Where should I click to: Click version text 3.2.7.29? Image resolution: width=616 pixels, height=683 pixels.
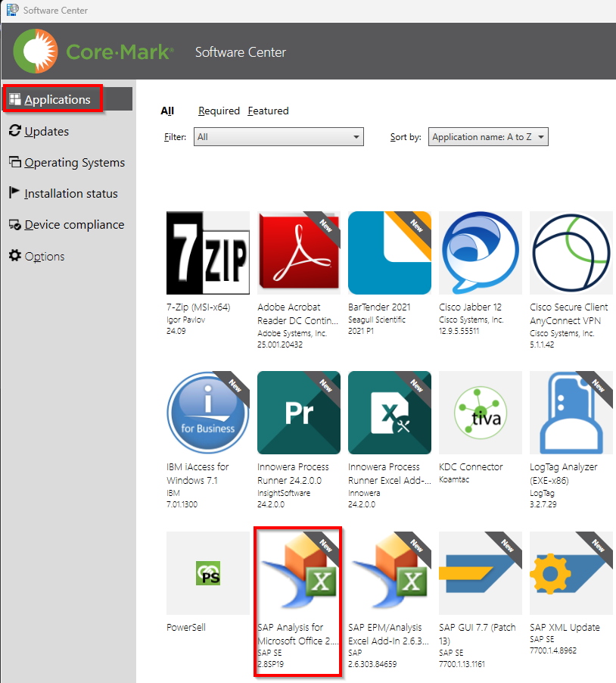[543, 504]
